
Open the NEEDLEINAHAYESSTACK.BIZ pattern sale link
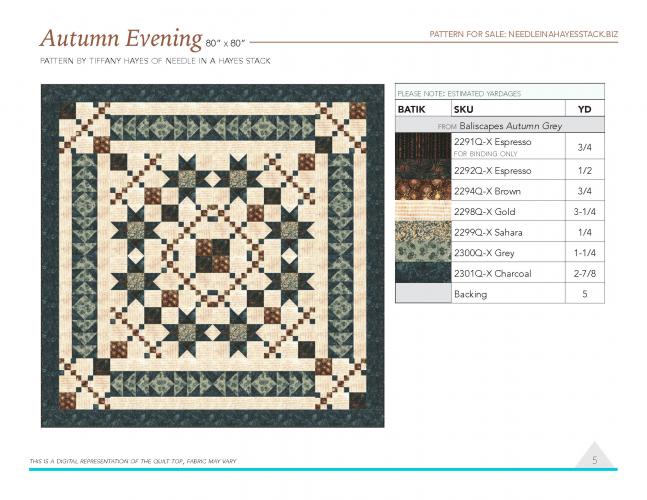click(x=524, y=35)
